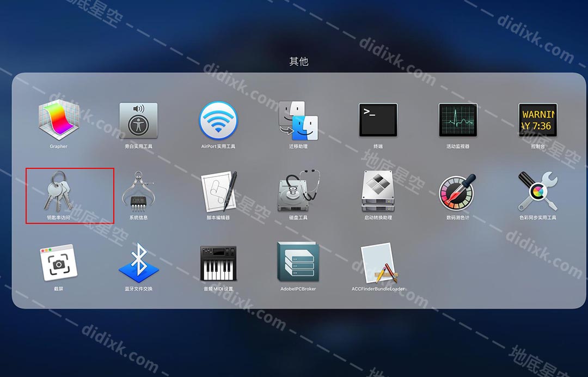Launch the Console (控制台) app
588x377 pixels.
tap(538, 120)
